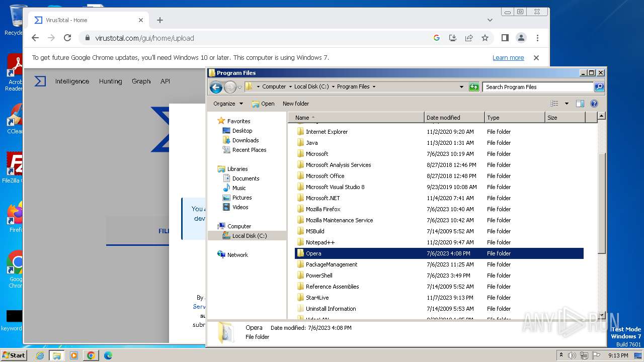Go back in the Chrome browser
The height and width of the screenshot is (362, 644).
35,38
